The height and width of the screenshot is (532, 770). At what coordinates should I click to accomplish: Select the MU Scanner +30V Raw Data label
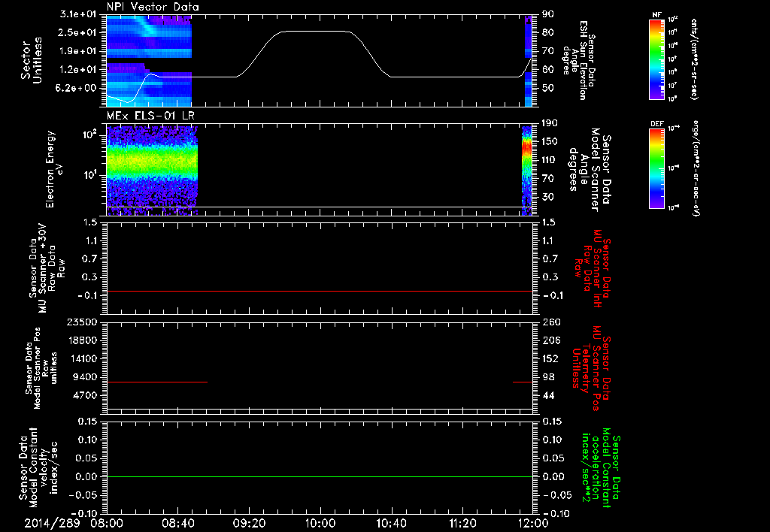tap(47, 268)
